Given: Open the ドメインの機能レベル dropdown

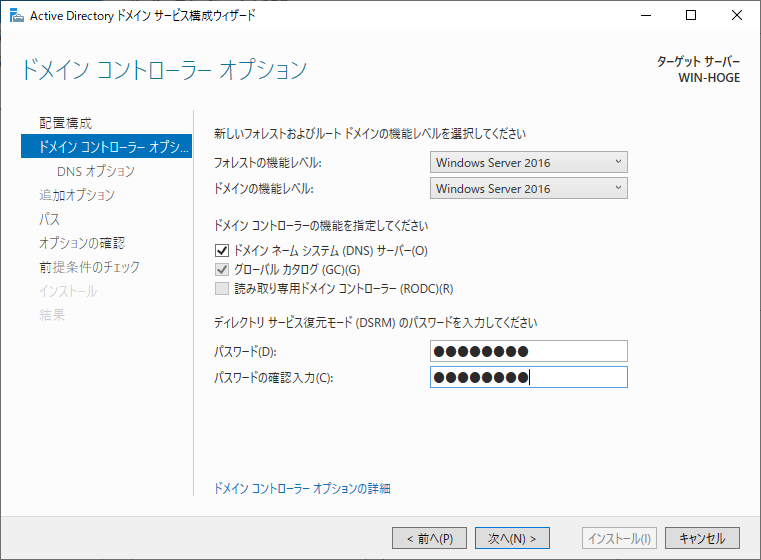Looking at the screenshot, I should pyautogui.click(x=529, y=188).
